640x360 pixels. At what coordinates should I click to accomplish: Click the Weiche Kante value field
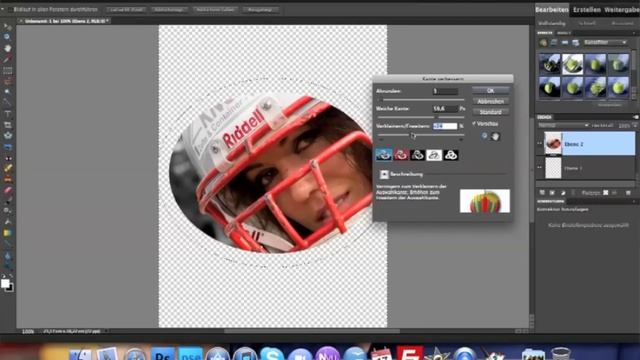point(445,109)
